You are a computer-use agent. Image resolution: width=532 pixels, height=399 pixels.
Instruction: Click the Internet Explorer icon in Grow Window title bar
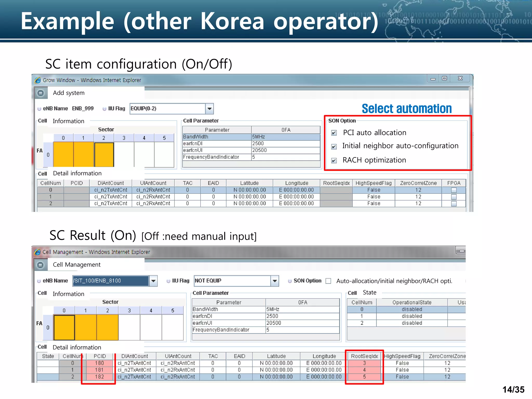pos(38,80)
